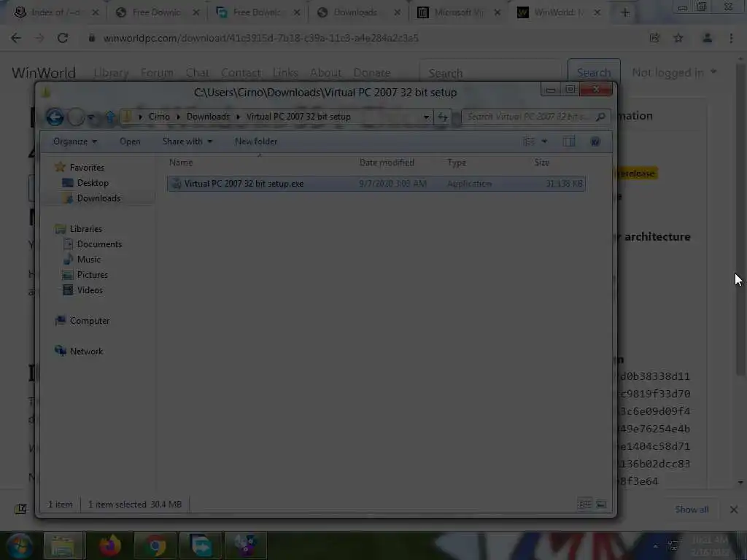Select Downloads under Favorites

(x=98, y=198)
